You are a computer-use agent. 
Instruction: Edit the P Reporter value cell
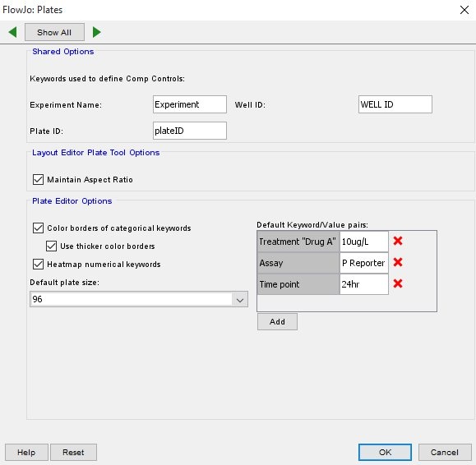click(x=364, y=263)
